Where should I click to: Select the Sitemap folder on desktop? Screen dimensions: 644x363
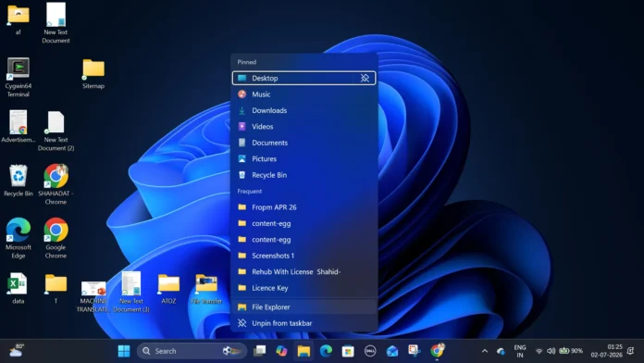tap(93, 73)
